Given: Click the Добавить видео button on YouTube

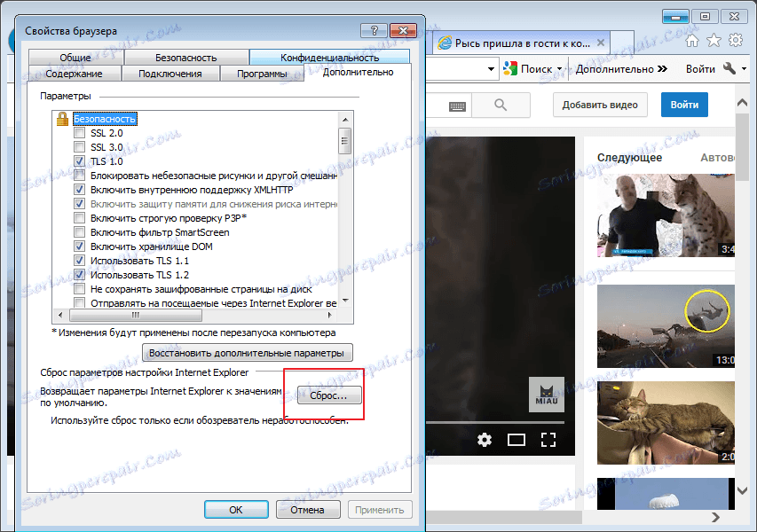Looking at the screenshot, I should [x=600, y=105].
